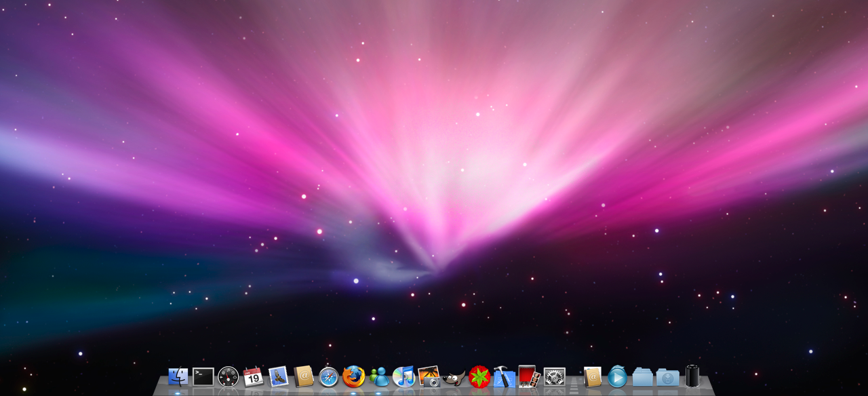Open the Firefox browser
Viewport: 868px width, 396px height.
pos(354,376)
